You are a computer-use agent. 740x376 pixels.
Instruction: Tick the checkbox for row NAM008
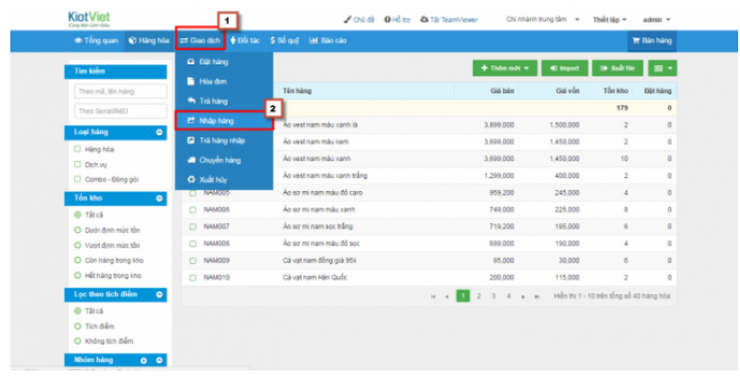coord(193,244)
